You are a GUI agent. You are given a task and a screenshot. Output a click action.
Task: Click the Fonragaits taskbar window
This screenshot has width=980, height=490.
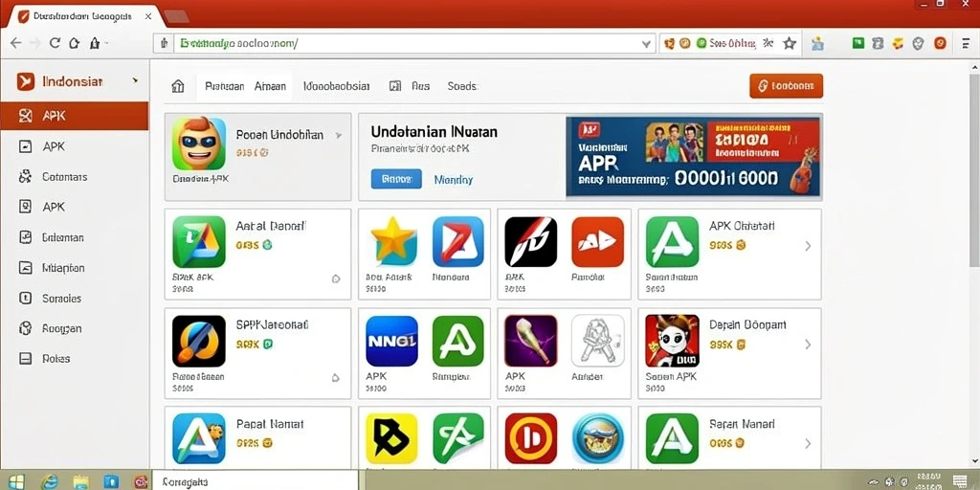coord(255,481)
